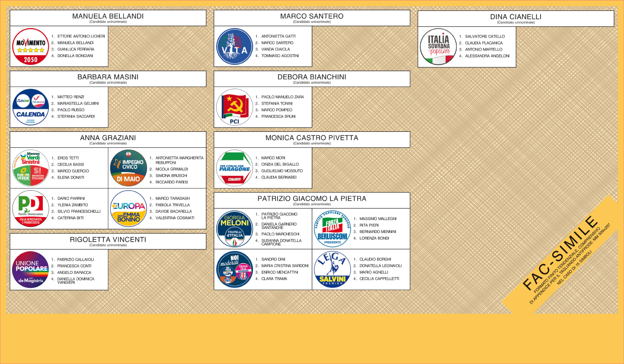This screenshot has height=364, width=624.
Task: Select the Azione Italia Viva Calenda symbol
Action: [30, 107]
